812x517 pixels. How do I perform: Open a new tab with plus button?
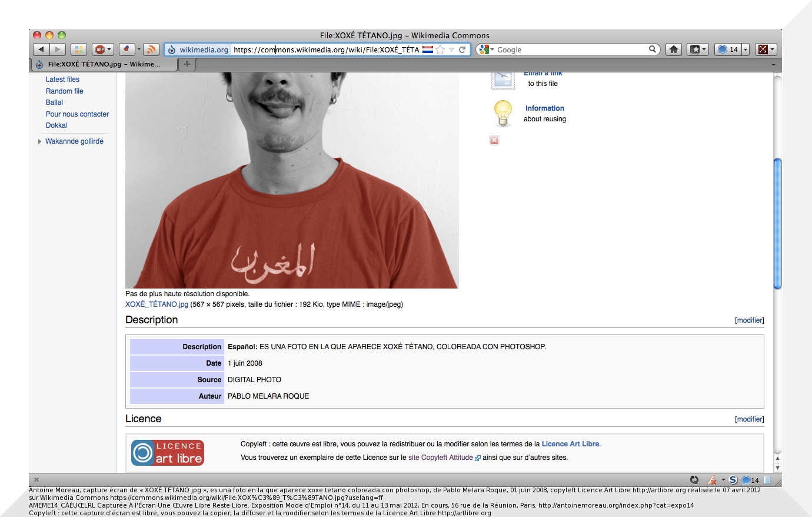(187, 64)
